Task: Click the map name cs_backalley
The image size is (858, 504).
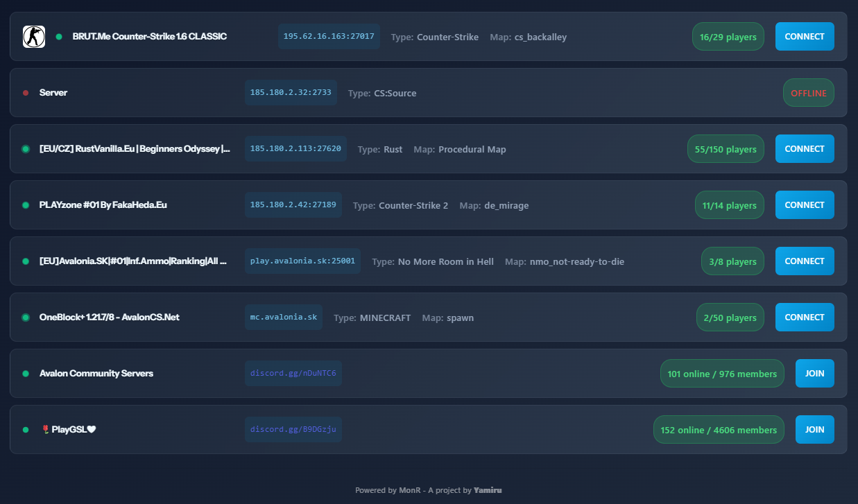Action: pyautogui.click(x=540, y=37)
